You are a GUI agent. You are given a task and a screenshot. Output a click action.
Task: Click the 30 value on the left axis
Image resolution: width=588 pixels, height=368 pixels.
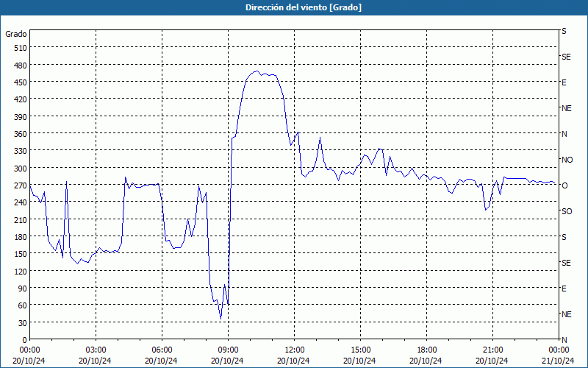23,323
